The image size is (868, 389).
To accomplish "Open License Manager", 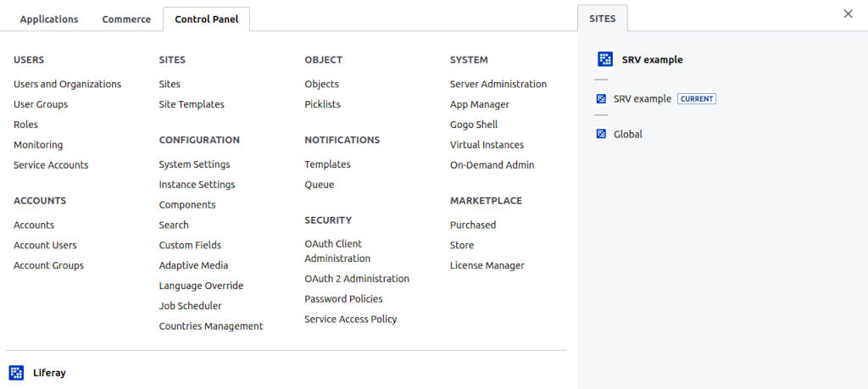I will pyautogui.click(x=487, y=265).
